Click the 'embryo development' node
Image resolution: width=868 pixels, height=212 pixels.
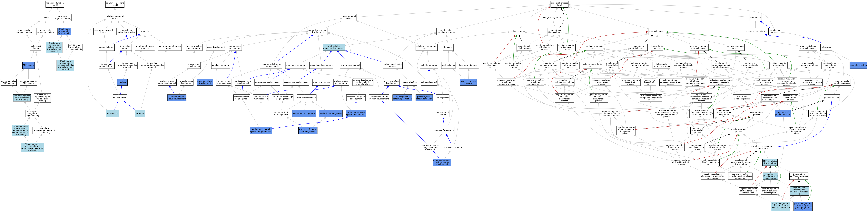(296, 65)
